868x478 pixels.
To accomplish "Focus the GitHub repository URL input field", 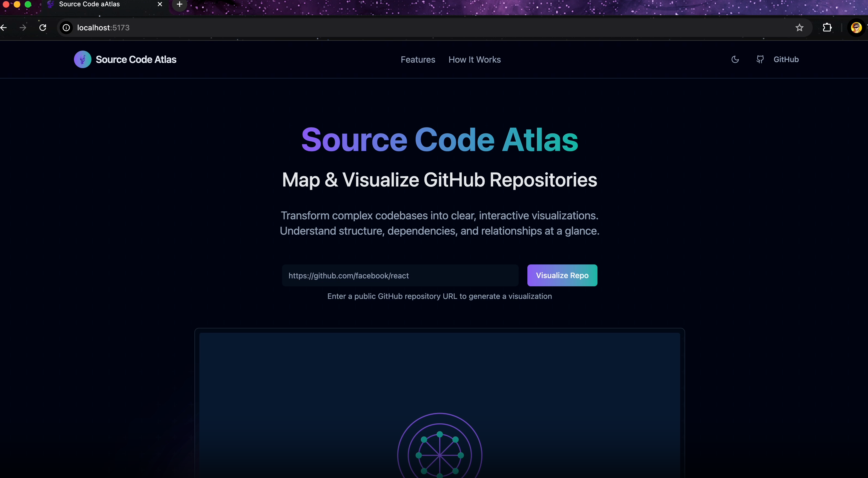I will [400, 275].
